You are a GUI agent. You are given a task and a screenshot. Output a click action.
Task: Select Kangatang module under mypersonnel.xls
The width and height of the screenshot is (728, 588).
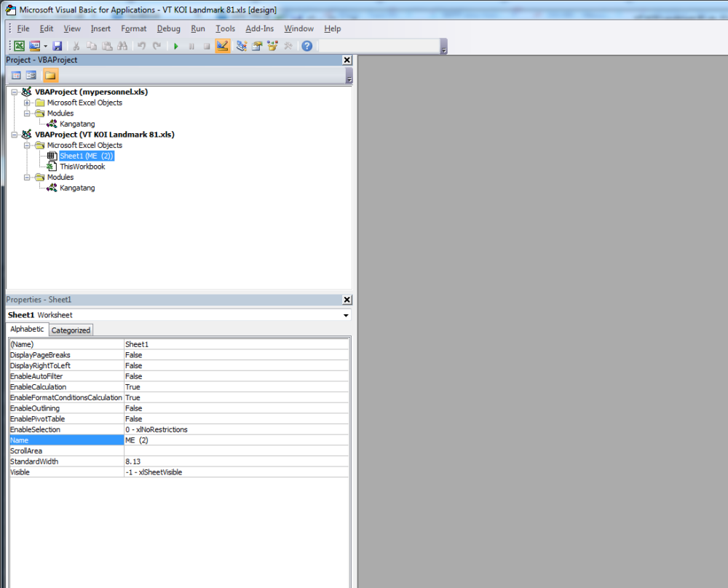pos(77,124)
